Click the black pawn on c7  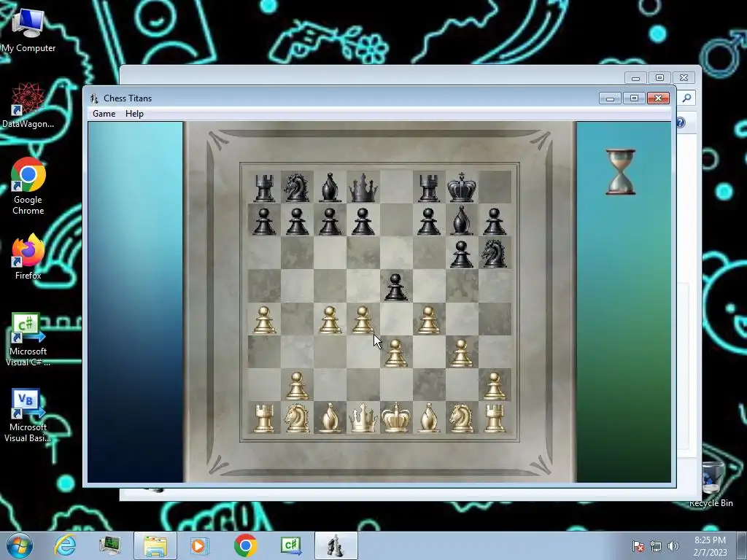(x=330, y=222)
